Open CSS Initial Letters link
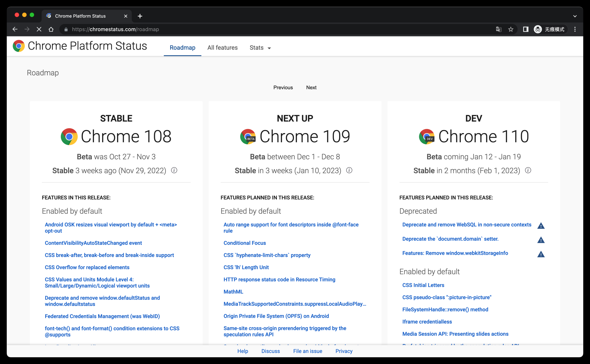This screenshot has width=590, height=364. (x=423, y=285)
